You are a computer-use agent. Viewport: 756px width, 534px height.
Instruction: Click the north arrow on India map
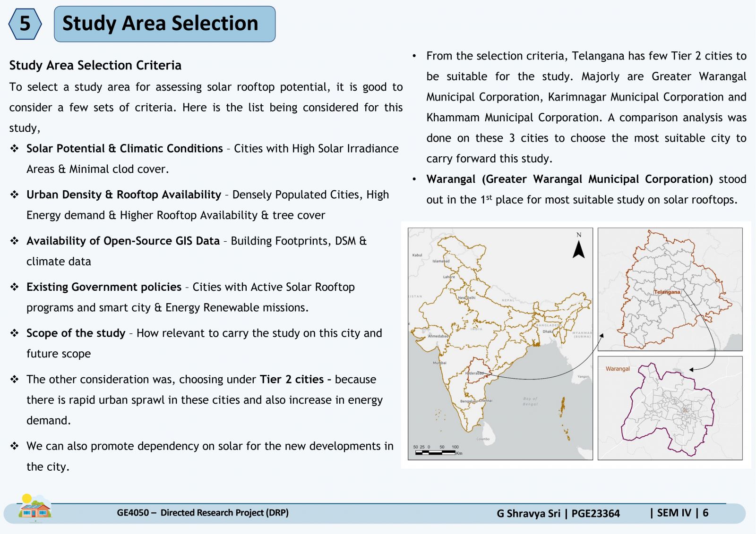coord(579,246)
